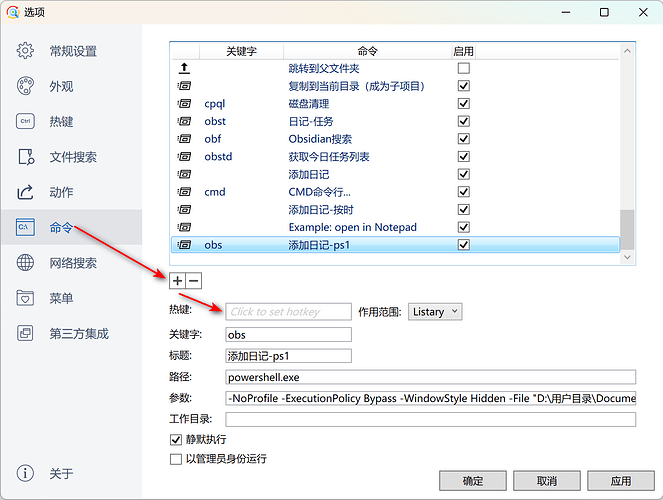Screen dimensions: 663x500
Task: Check the 以管理员身份运行 checkbox
Action: (x=175, y=459)
